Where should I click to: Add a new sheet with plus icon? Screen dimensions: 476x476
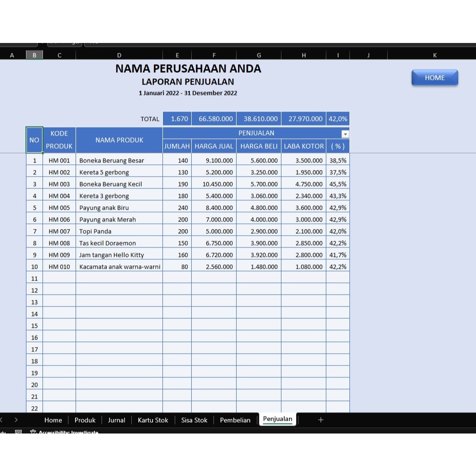pyautogui.click(x=321, y=420)
